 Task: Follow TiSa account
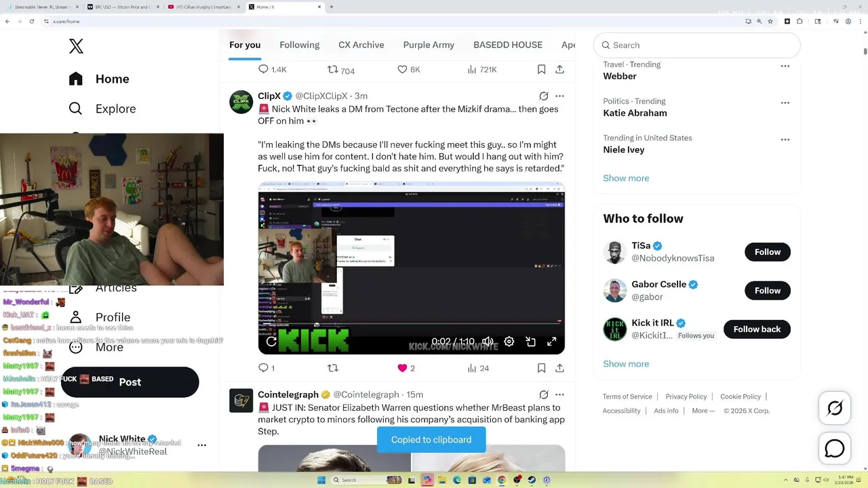768,252
